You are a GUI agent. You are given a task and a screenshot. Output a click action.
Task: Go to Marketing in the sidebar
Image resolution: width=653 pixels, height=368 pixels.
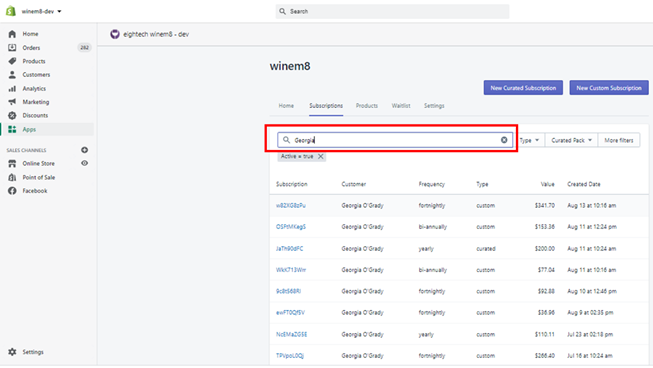coord(36,102)
